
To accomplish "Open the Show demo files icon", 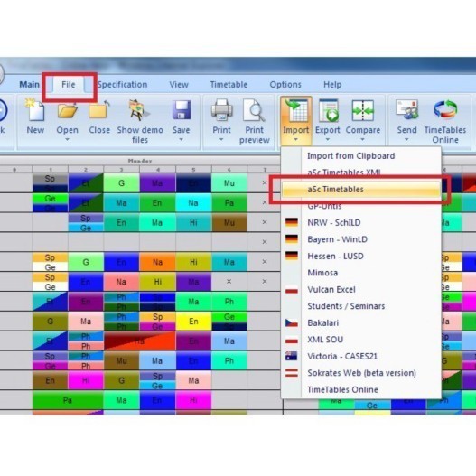I will (139, 110).
